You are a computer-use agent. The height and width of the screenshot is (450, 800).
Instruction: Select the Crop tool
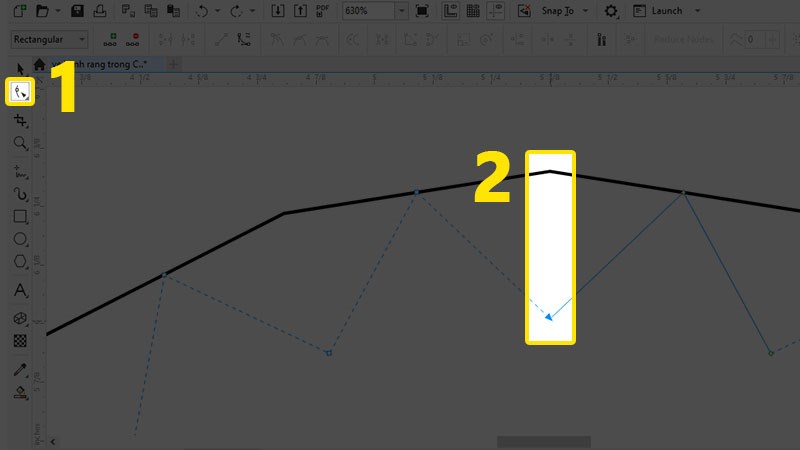coord(20,120)
